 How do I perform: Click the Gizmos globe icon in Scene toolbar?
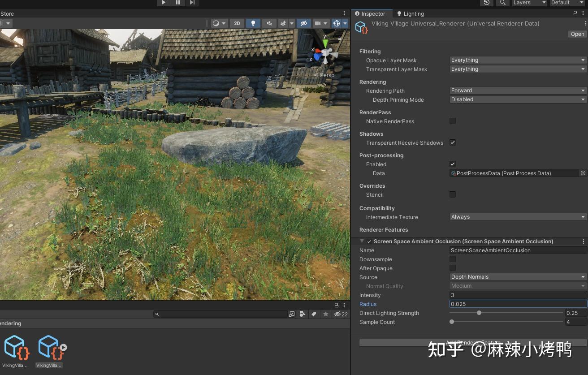coord(337,23)
